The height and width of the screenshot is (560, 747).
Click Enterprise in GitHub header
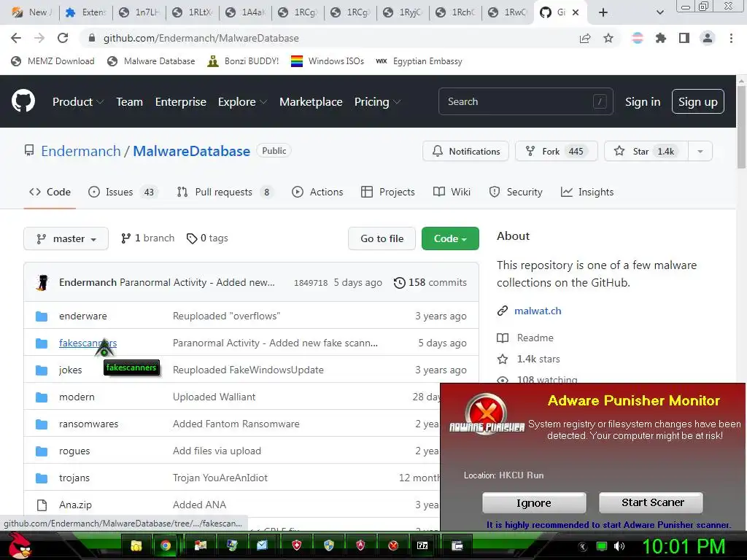(x=181, y=101)
